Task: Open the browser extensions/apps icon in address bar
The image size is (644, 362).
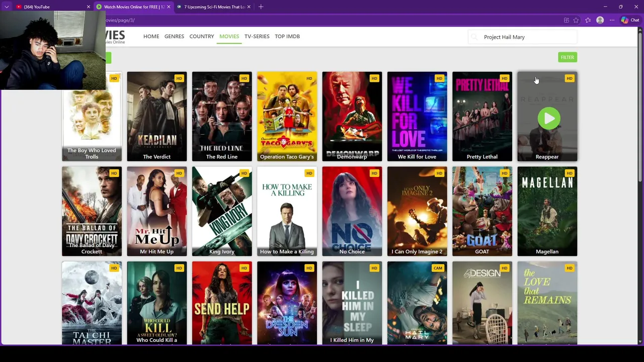Action: pyautogui.click(x=566, y=20)
